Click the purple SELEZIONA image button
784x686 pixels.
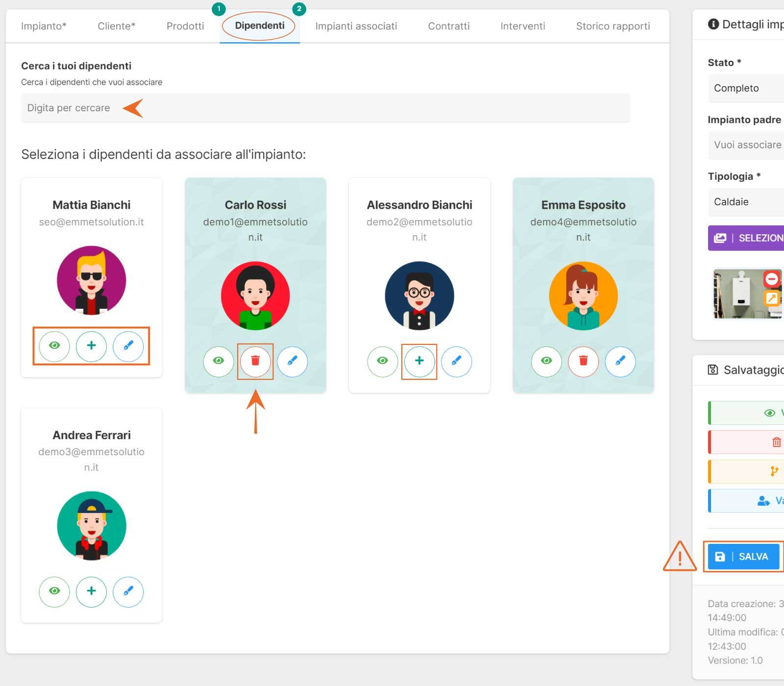point(746,238)
